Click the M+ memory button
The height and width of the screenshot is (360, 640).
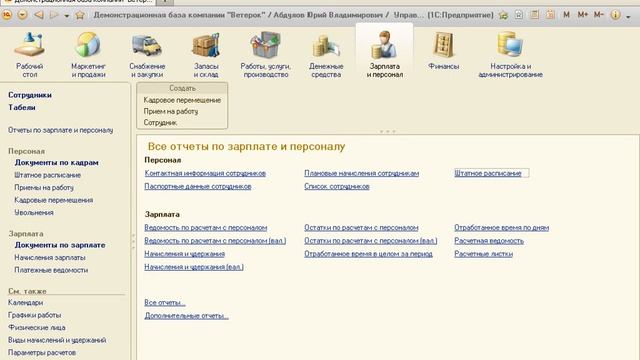(582, 15)
